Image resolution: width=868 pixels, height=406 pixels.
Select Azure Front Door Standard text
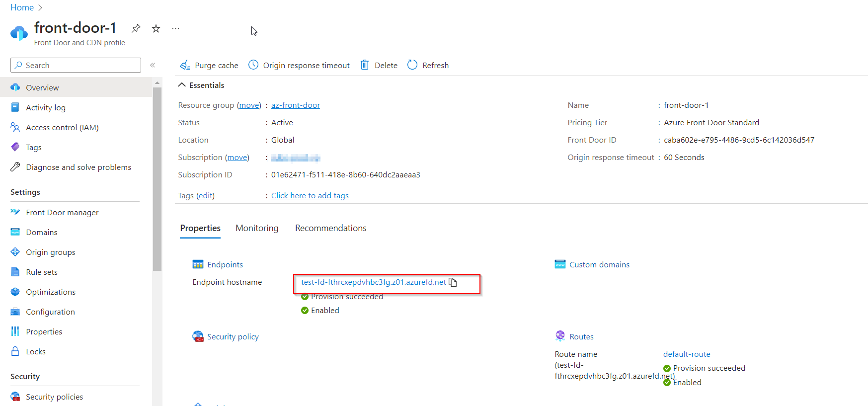click(x=711, y=123)
